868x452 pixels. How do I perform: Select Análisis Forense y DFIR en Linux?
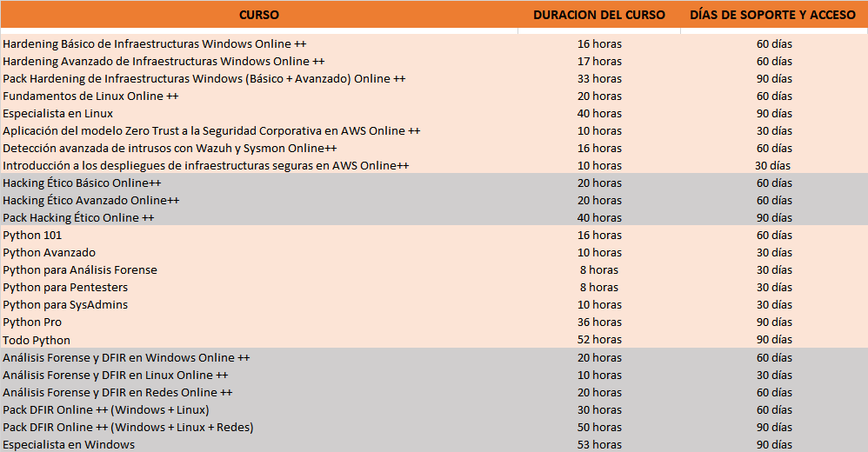115,376
